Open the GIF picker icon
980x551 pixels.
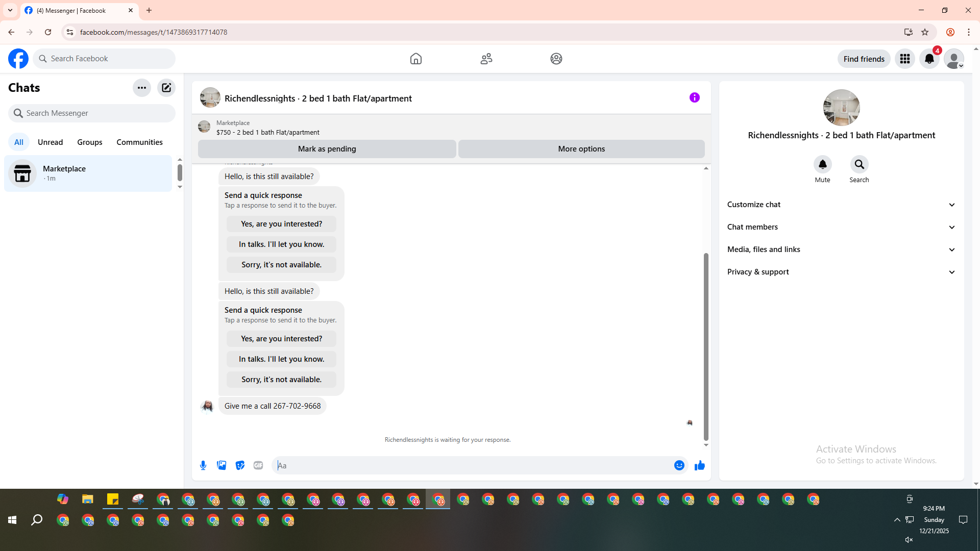(258, 465)
